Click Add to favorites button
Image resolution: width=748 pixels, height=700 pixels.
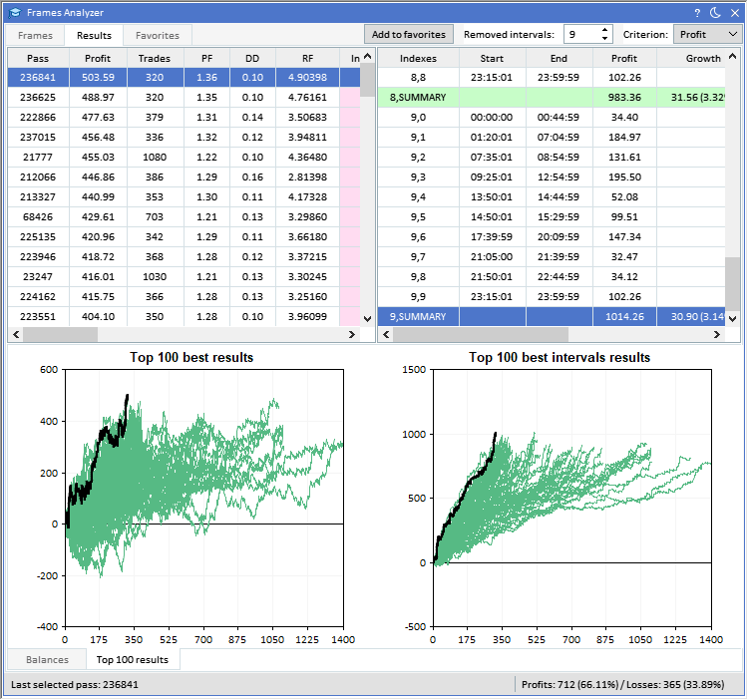point(408,34)
